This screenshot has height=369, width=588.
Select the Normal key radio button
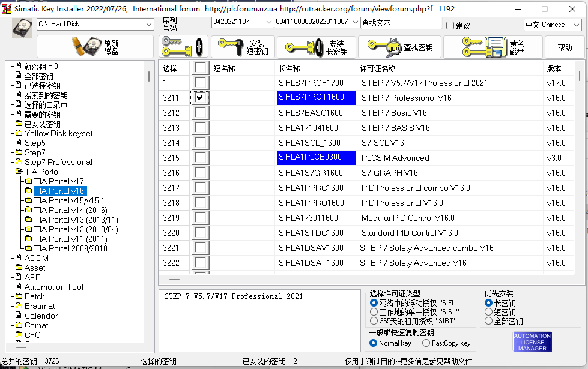point(373,343)
